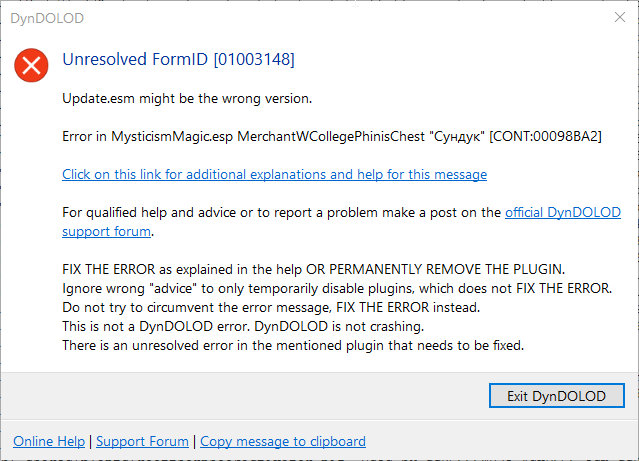Click the Update.esm wrong version line
The height and width of the screenshot is (461, 639).
tap(187, 99)
